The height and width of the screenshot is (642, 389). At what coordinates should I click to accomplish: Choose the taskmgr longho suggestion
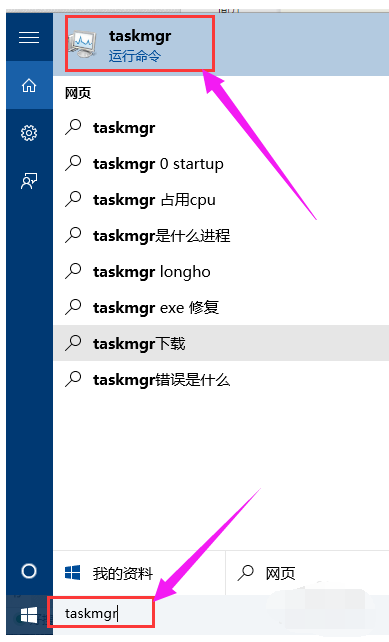click(x=221, y=272)
